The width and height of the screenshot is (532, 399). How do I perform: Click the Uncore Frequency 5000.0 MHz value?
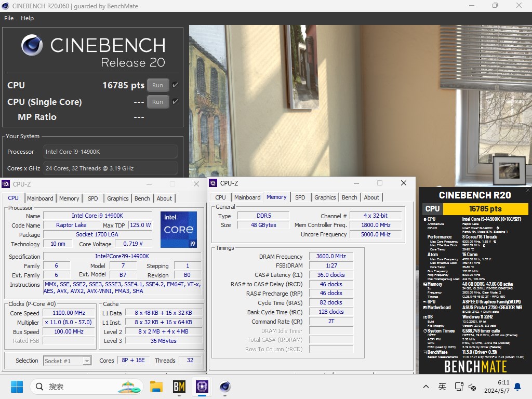click(x=376, y=234)
